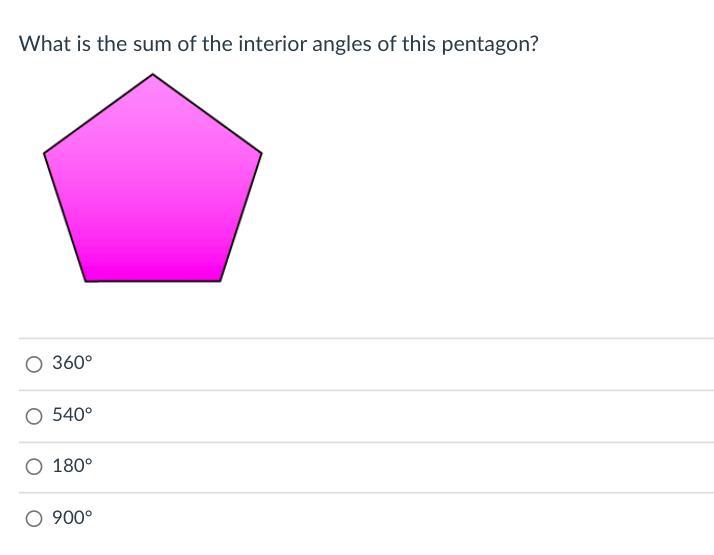Click the "900°" answer label text
Screen dimensions: 714x555
[x=72, y=518]
